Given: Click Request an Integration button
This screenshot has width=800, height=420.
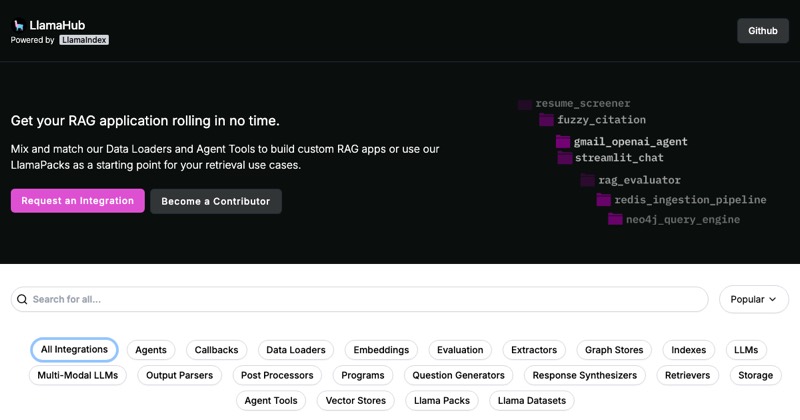Looking at the screenshot, I should (x=78, y=201).
